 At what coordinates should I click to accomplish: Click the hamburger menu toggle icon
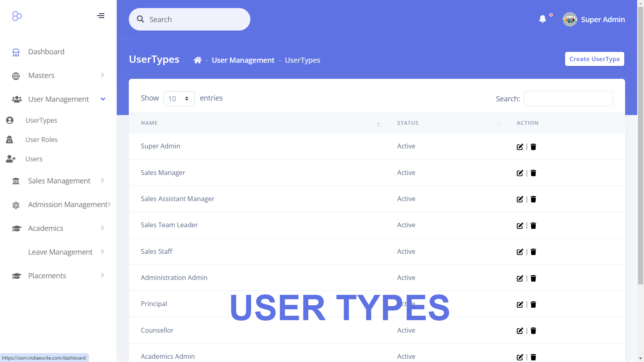tap(101, 16)
